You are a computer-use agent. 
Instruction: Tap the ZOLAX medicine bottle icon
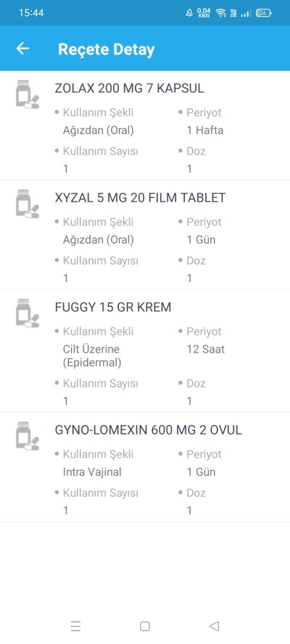[28, 94]
